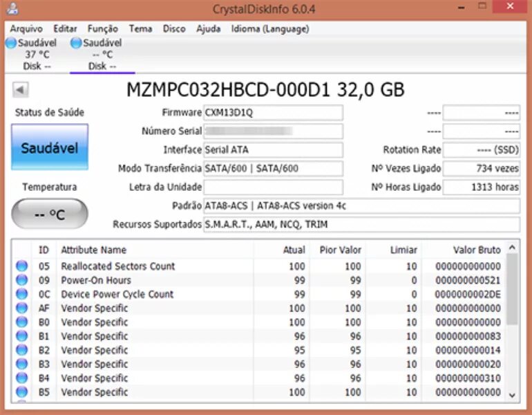Click the status icon for attribute 05

click(21, 266)
